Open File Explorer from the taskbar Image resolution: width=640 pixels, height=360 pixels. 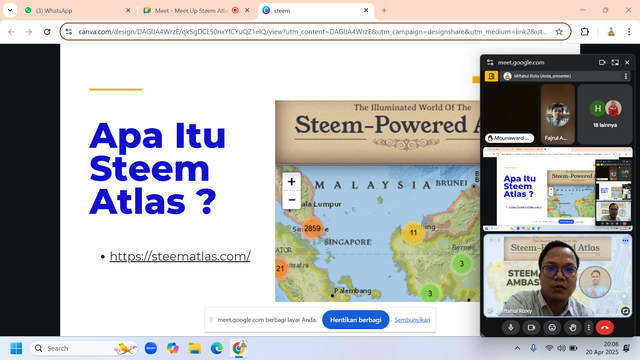[195, 348]
